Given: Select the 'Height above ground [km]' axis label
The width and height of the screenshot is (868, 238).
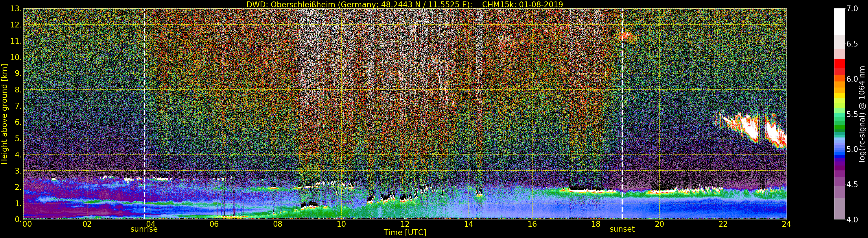Looking at the screenshot, I should pos(4,114).
